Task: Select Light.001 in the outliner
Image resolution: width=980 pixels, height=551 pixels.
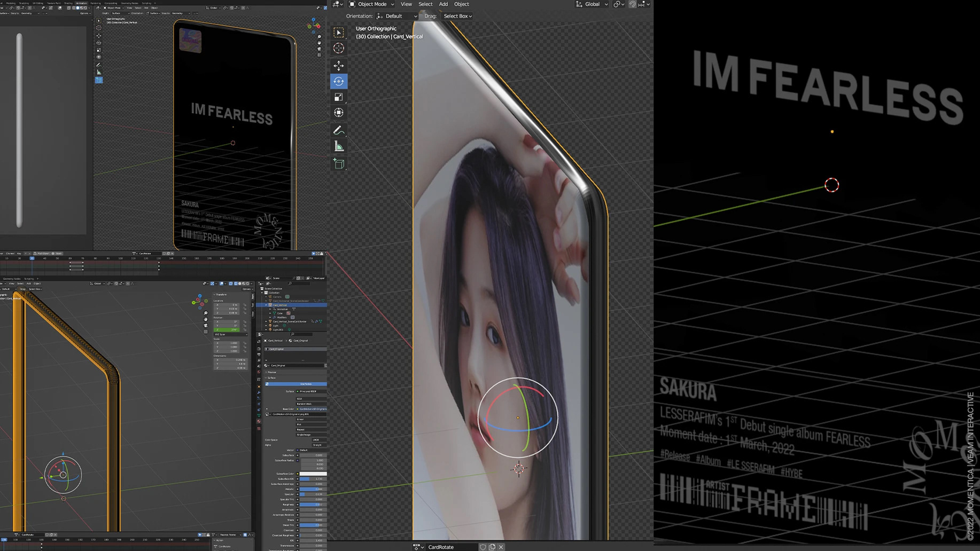Action: [x=278, y=330]
